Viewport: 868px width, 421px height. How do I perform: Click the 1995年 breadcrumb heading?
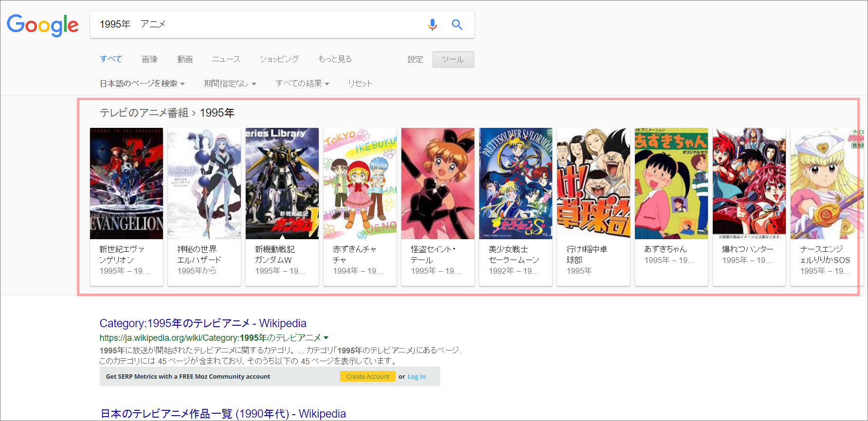point(217,113)
